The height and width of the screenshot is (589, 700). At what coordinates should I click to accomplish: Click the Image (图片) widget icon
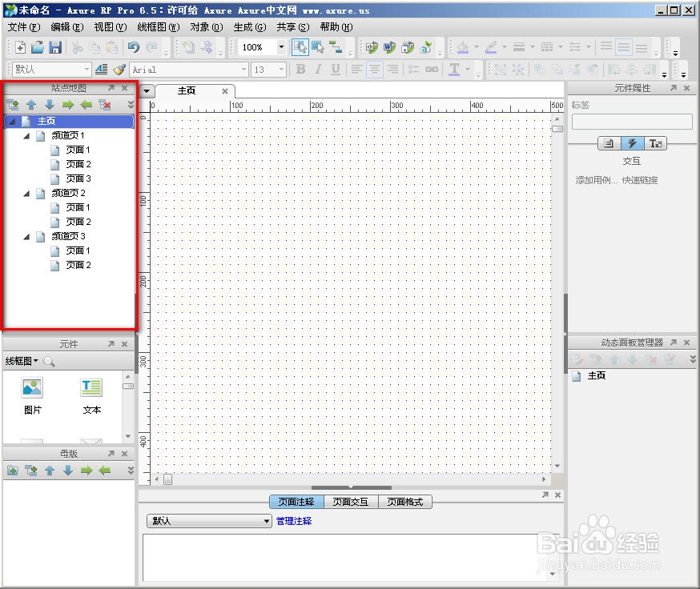tap(32, 388)
